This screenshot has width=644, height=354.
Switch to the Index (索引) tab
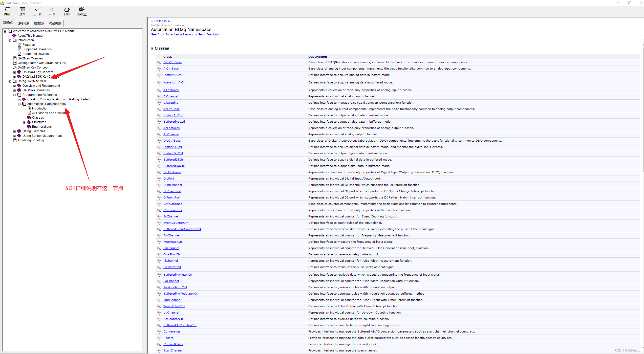click(x=23, y=23)
